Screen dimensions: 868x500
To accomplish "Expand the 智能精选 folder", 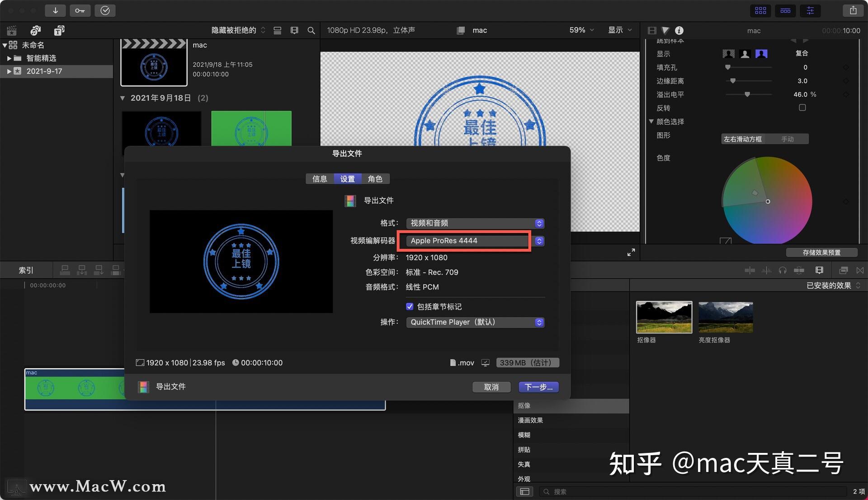I will (x=9, y=58).
